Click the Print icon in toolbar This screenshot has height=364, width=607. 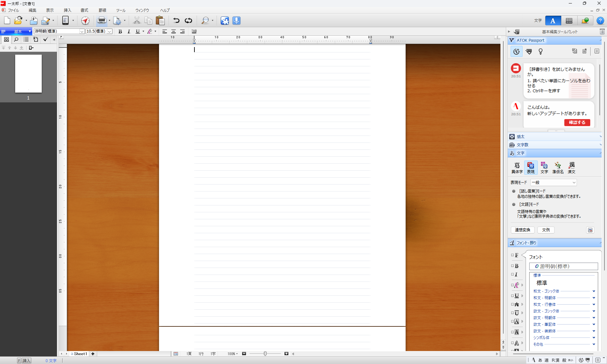pyautogui.click(x=102, y=21)
